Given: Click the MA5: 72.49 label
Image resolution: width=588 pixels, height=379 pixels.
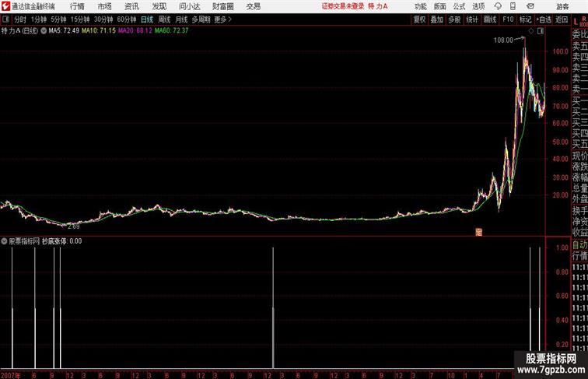Looking at the screenshot, I should (64, 31).
